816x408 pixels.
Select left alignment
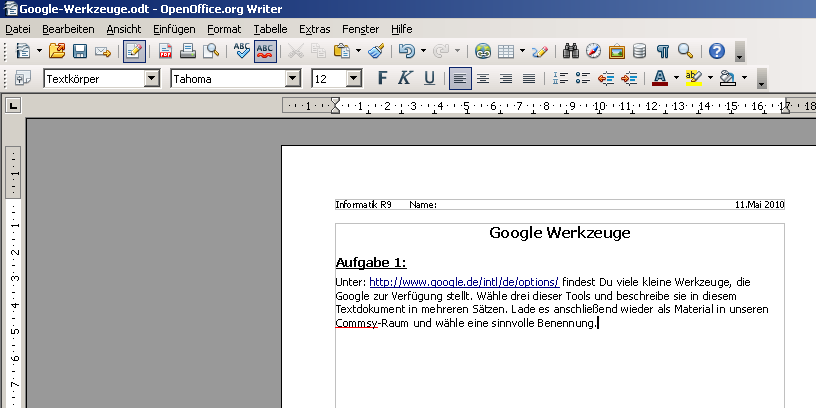pos(460,79)
